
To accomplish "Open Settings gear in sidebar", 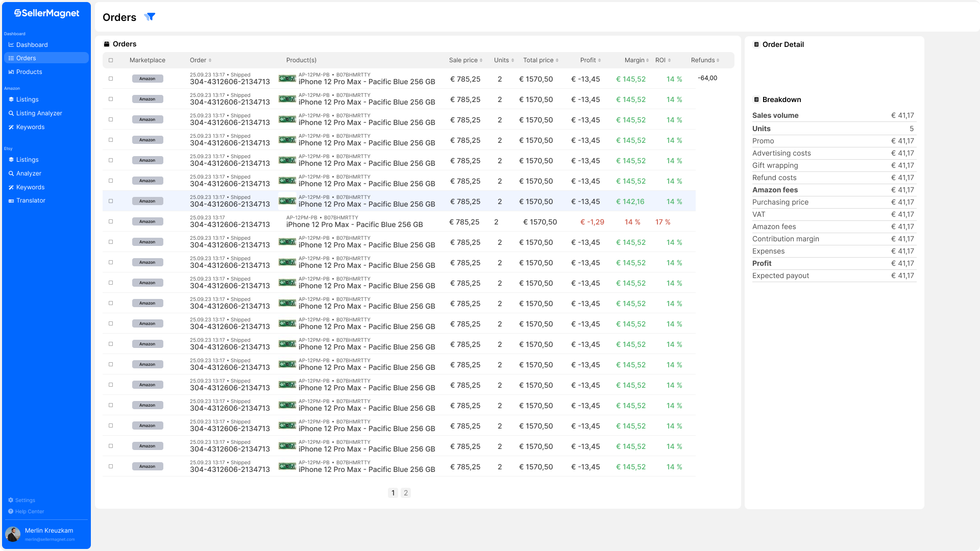I will 11,500.
